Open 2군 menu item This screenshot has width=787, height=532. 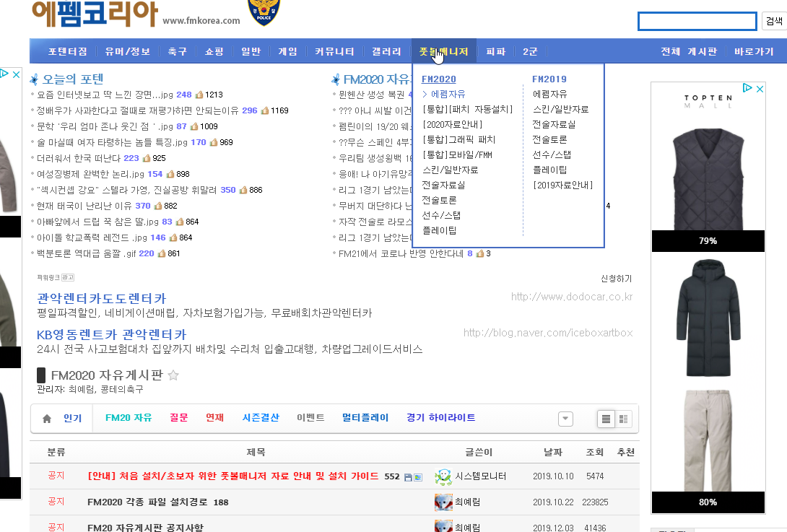(530, 52)
